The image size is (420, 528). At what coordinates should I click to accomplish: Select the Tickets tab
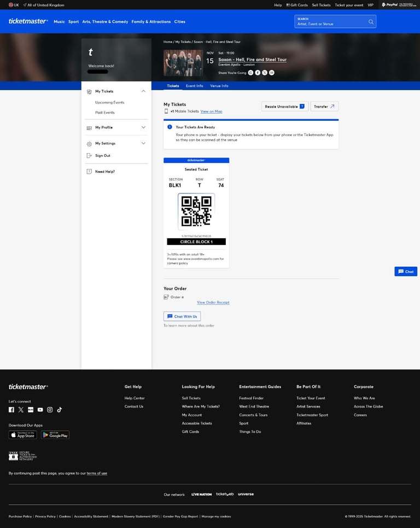[x=173, y=86]
